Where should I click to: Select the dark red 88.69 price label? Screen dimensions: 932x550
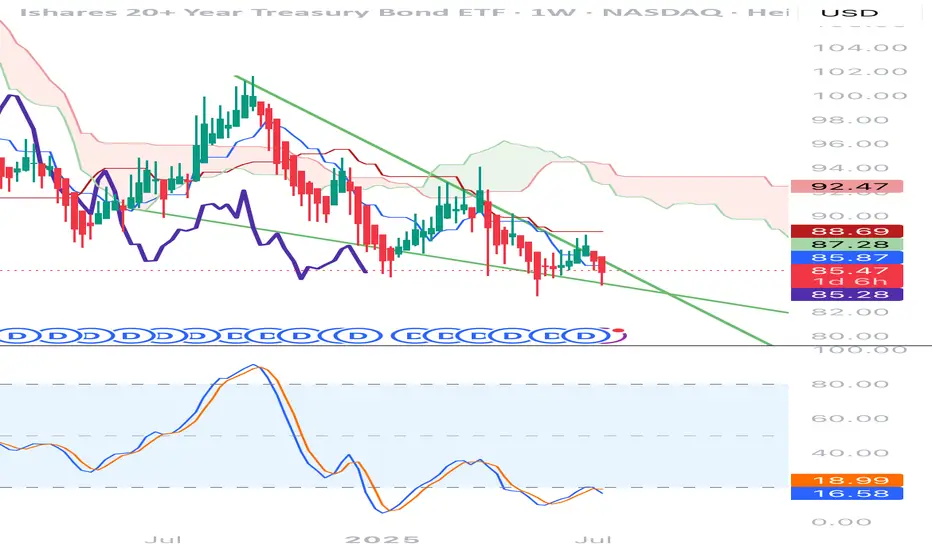pyautogui.click(x=847, y=231)
